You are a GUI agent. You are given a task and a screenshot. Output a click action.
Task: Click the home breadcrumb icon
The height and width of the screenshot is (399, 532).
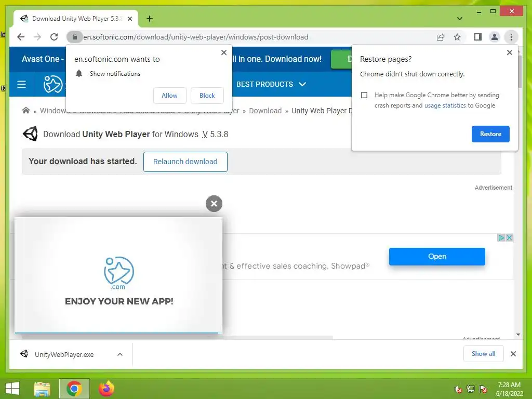coord(26,111)
